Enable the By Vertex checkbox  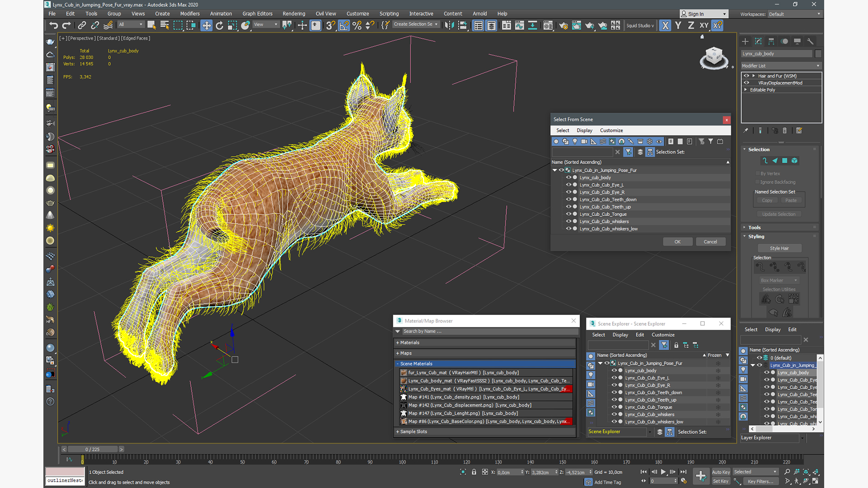(x=757, y=174)
